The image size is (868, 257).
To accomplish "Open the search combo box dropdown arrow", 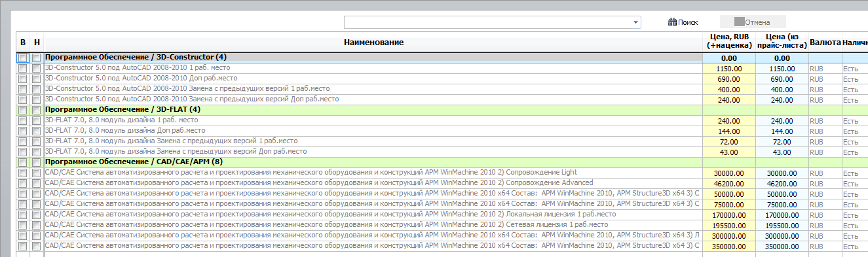I will pos(635,23).
